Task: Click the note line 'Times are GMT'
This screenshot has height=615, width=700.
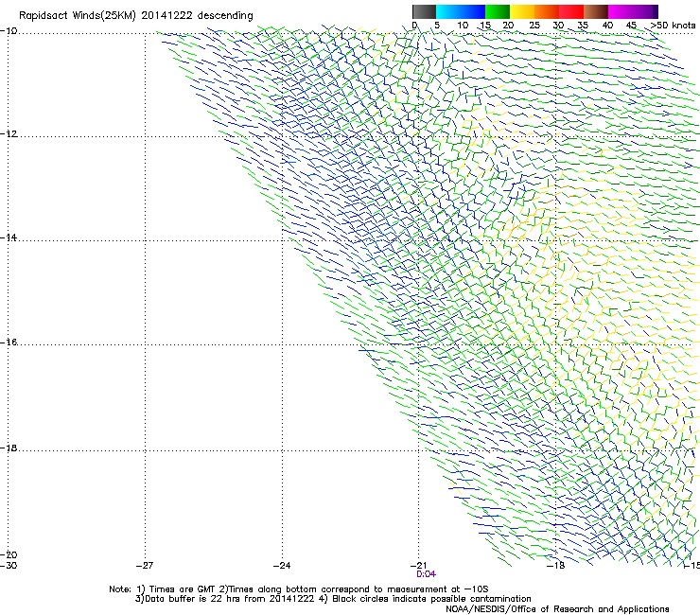Action: pos(183,589)
